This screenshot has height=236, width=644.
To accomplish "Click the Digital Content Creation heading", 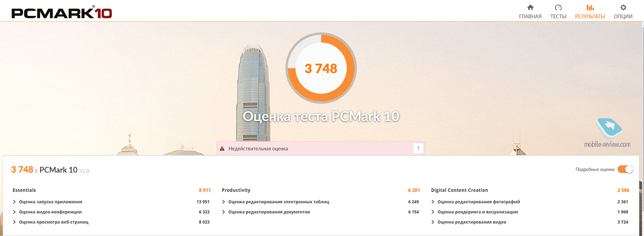I will [460, 190].
